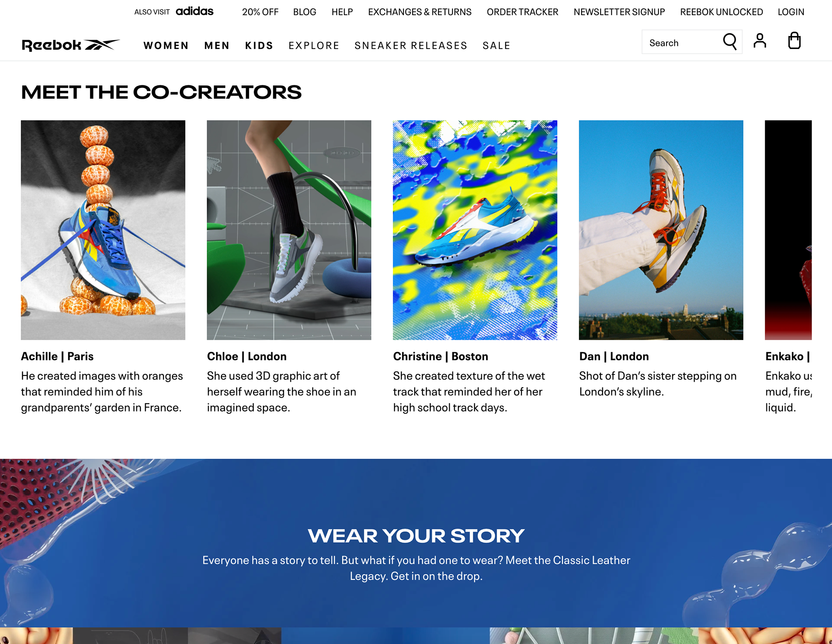This screenshot has width=832, height=644.
Task: Click the NEWSLETTER SIGNUP link
Action: click(619, 12)
